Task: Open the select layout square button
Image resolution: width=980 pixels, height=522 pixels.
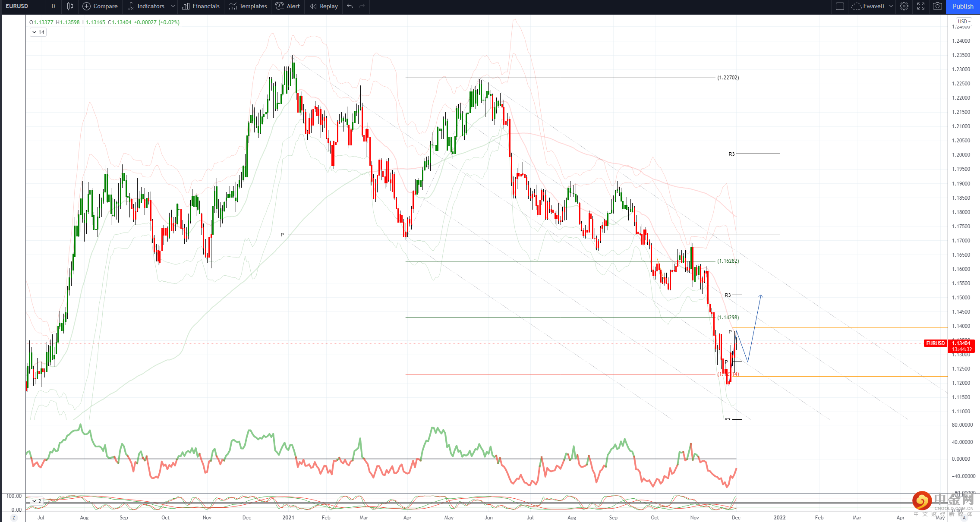Action: 840,6
